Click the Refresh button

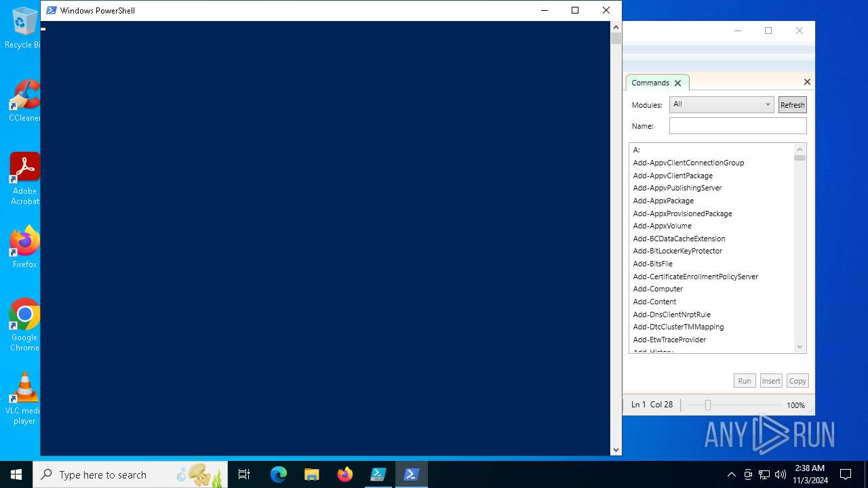792,105
